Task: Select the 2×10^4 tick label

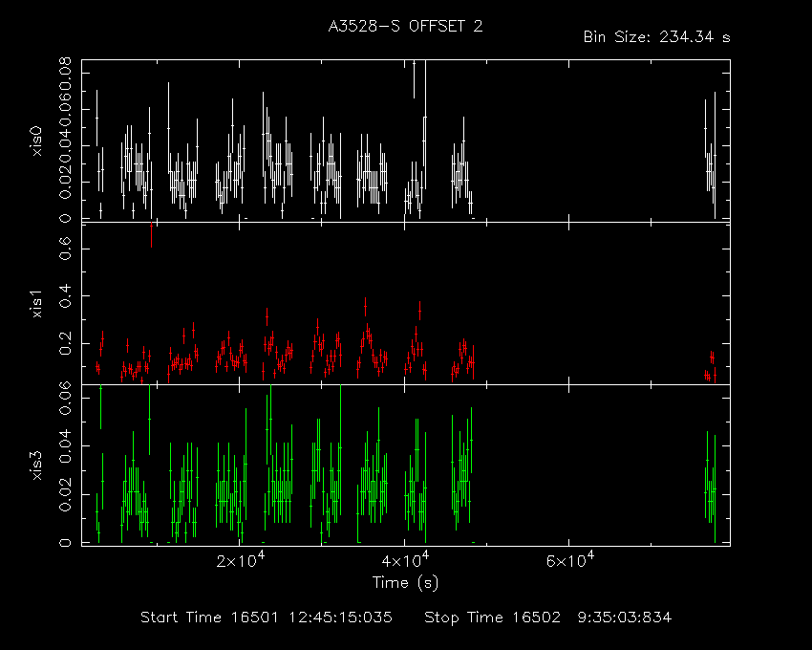Action: coord(241,560)
